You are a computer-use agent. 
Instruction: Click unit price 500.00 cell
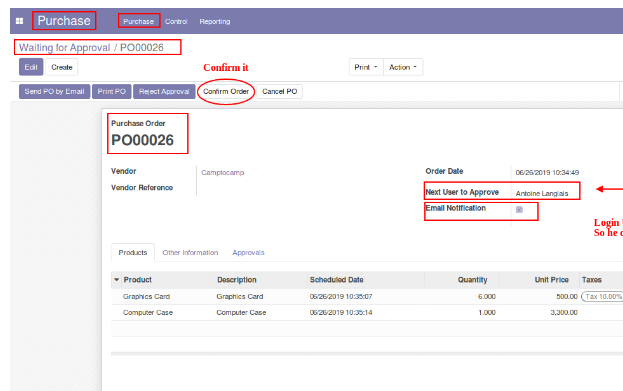(x=567, y=296)
